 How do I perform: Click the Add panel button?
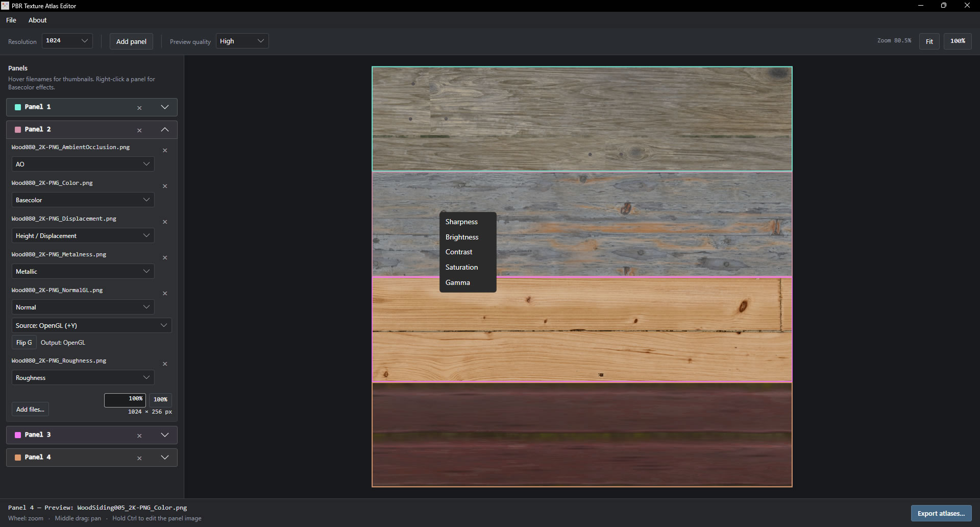point(131,41)
